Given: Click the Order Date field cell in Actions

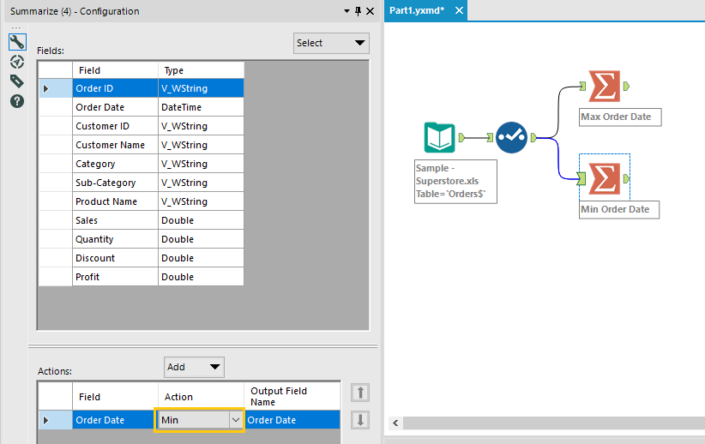Looking at the screenshot, I should (113, 420).
